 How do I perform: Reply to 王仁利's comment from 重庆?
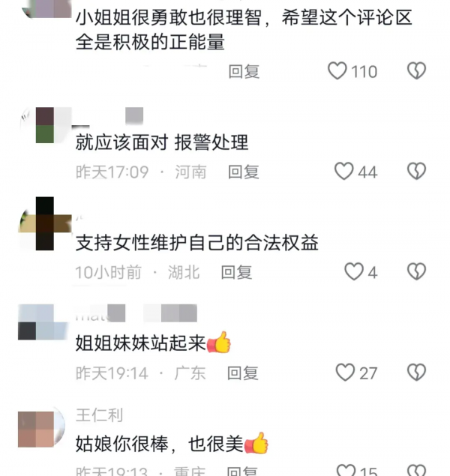pos(242,472)
